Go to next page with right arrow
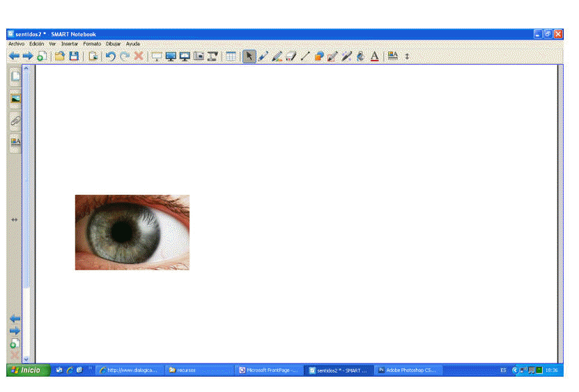The width and height of the screenshot is (579, 392). coord(28,56)
